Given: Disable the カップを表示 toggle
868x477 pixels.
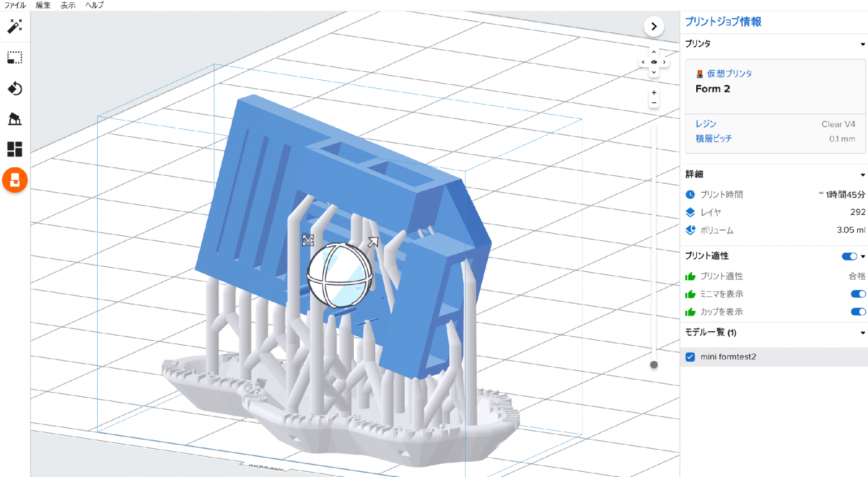Looking at the screenshot, I should tap(858, 311).
